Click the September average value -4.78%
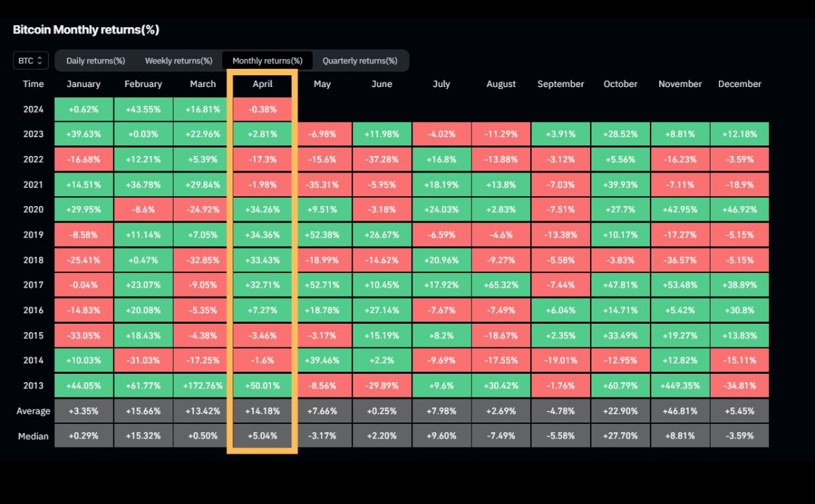Screen dimensions: 815x504 click(x=560, y=411)
